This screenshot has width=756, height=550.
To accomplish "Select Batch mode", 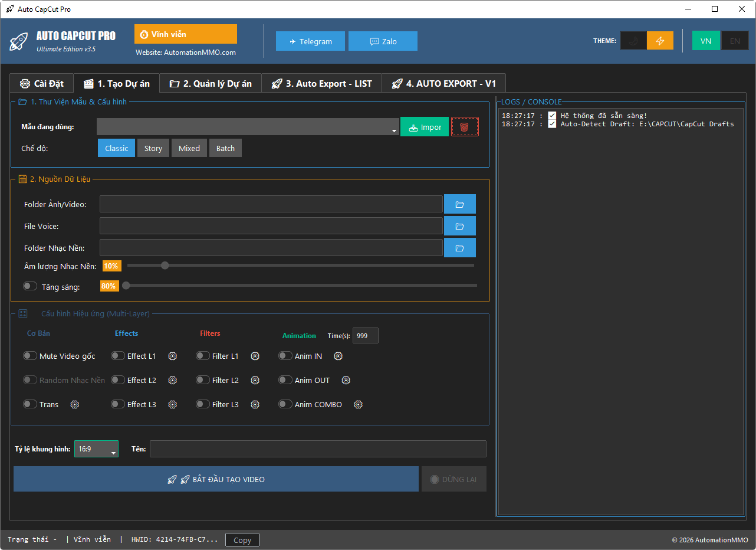I will tap(225, 148).
